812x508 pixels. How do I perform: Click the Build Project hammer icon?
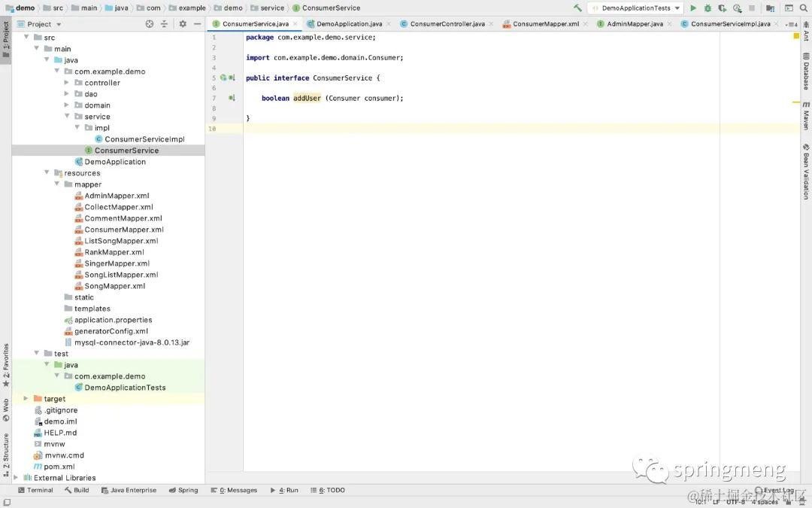577,8
